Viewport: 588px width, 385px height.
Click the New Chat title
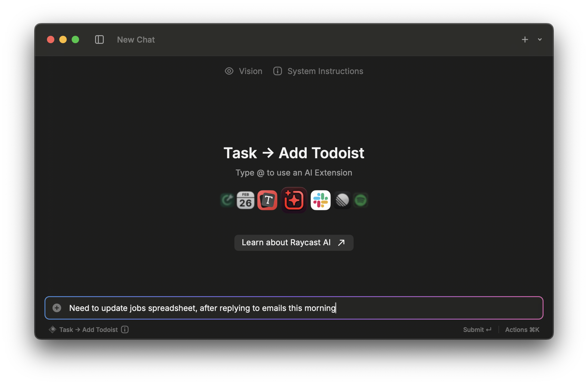pyautogui.click(x=136, y=40)
